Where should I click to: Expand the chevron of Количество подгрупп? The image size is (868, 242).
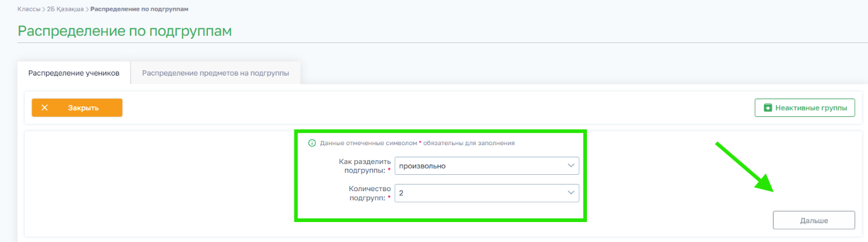coord(570,193)
